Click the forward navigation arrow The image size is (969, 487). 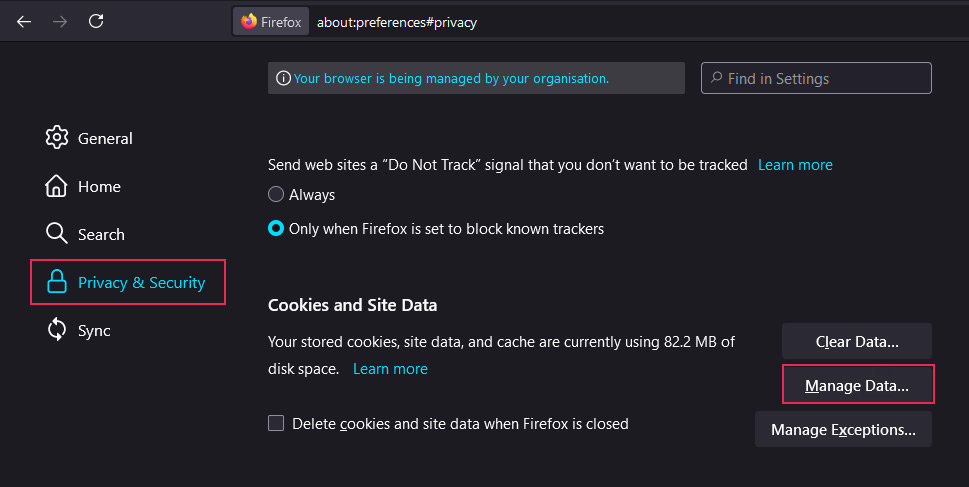60,21
